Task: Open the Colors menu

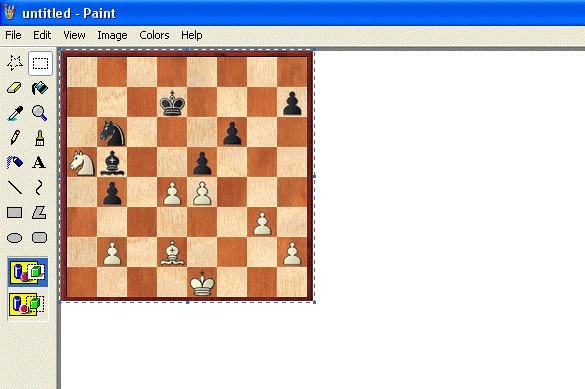Action: tap(154, 35)
